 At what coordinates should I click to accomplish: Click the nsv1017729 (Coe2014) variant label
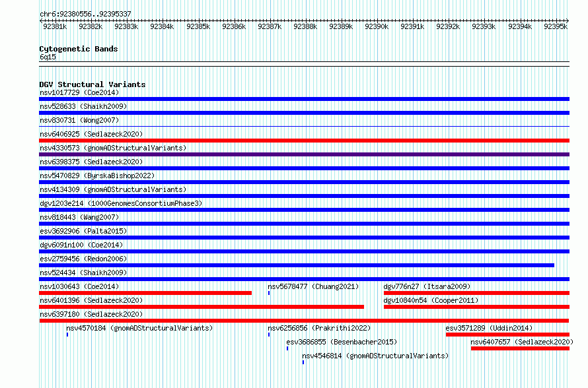(79, 92)
